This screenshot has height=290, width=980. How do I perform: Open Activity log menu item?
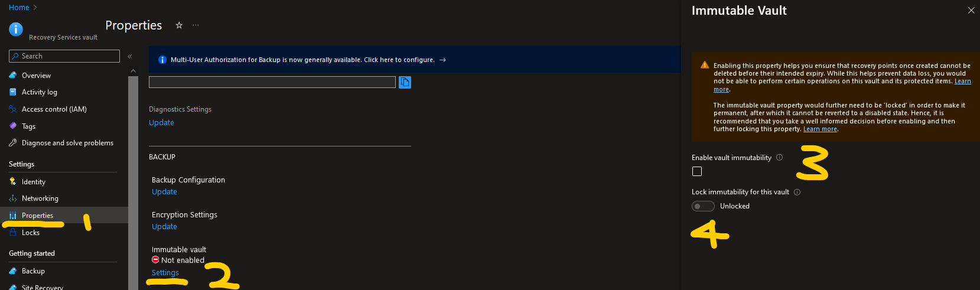click(x=40, y=92)
